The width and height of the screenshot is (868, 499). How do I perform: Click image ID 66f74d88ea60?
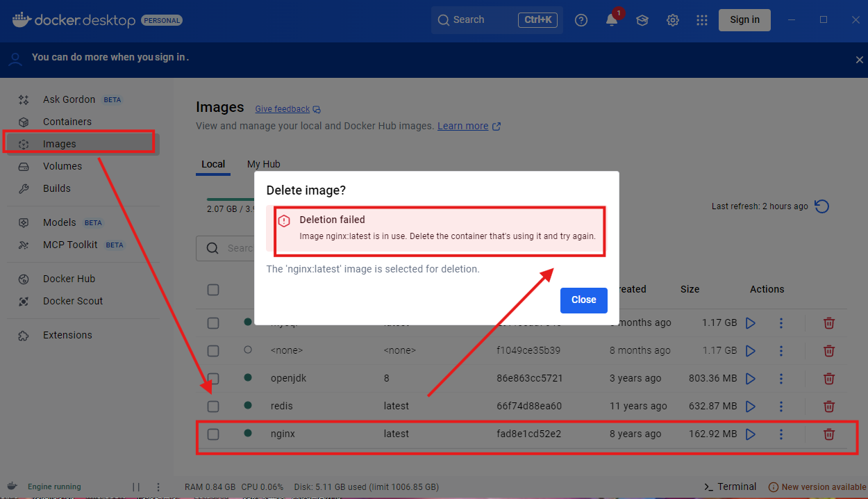click(x=529, y=406)
